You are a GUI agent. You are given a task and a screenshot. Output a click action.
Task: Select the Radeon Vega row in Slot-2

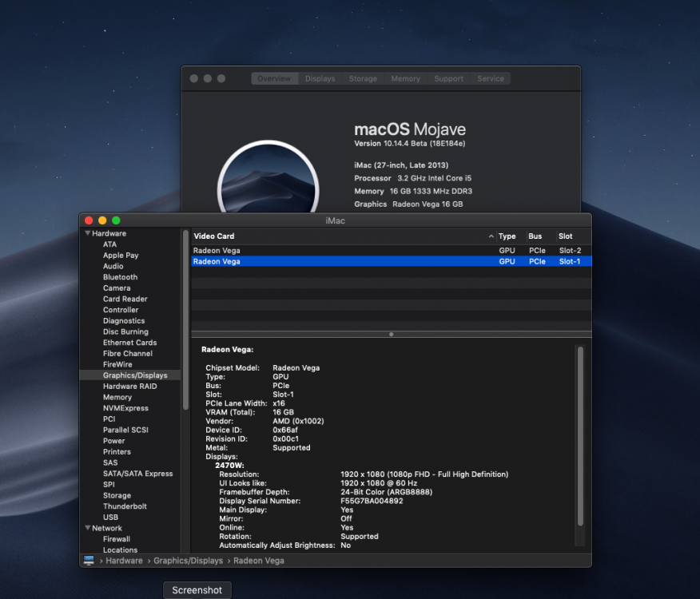tap(392, 251)
